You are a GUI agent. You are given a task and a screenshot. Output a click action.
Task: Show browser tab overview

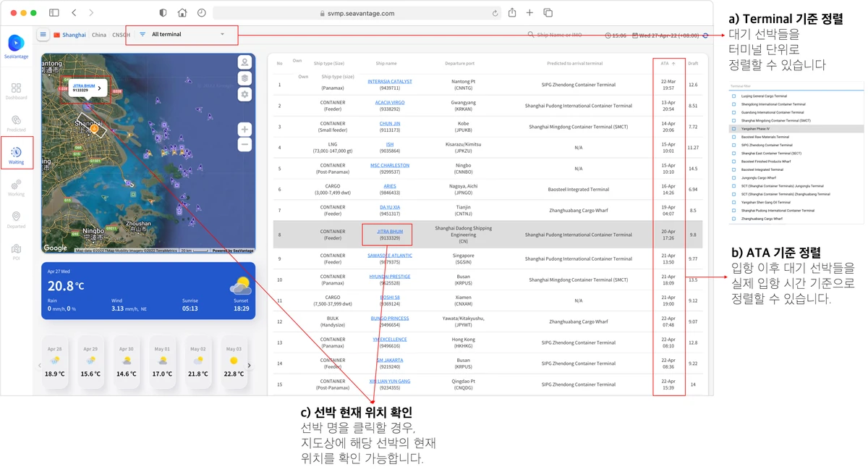tap(548, 13)
